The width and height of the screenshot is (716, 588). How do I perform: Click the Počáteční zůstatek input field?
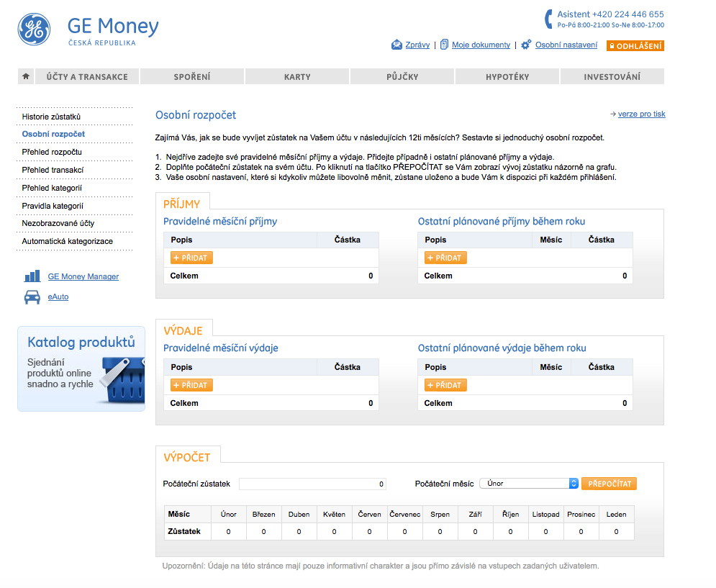pyautogui.click(x=312, y=484)
